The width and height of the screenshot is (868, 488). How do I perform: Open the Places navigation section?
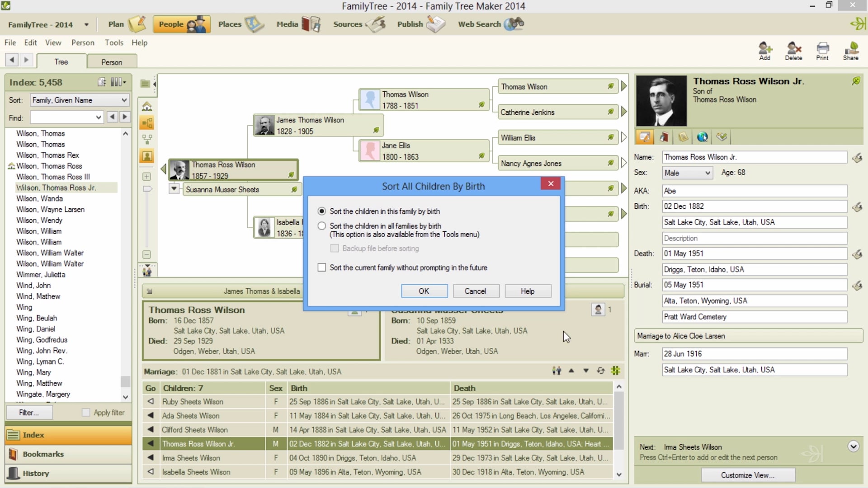(x=238, y=24)
